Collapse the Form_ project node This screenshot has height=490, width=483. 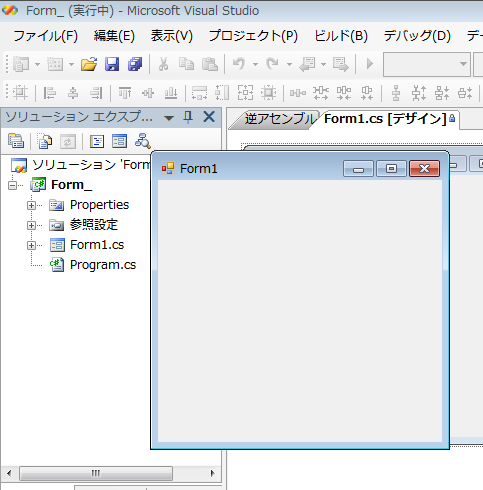click(12, 185)
